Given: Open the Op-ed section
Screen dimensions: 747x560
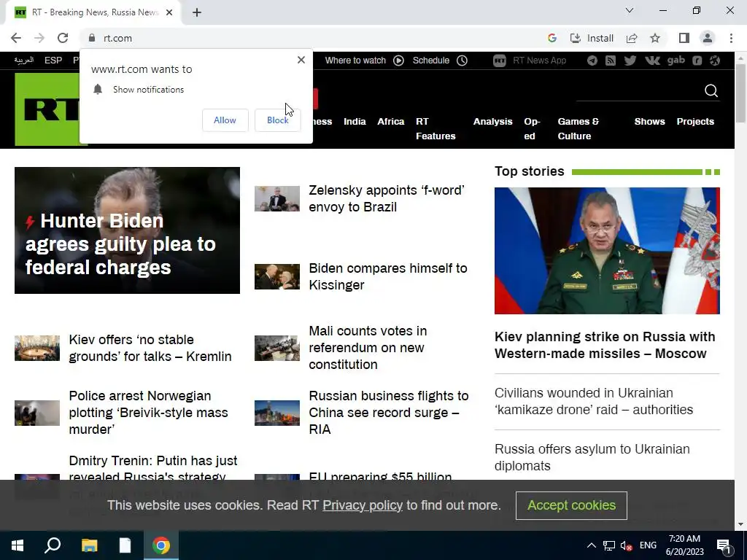Looking at the screenshot, I should 532,128.
